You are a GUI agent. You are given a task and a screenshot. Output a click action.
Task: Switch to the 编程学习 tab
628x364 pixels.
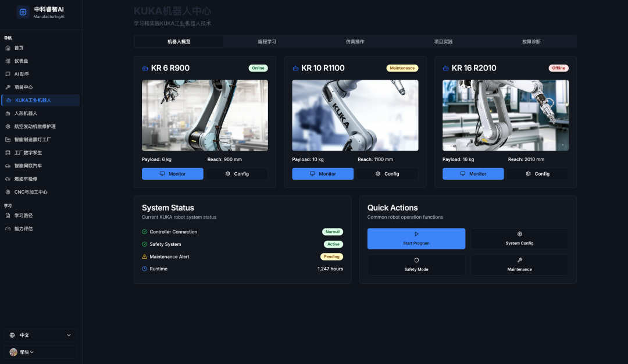click(267, 42)
